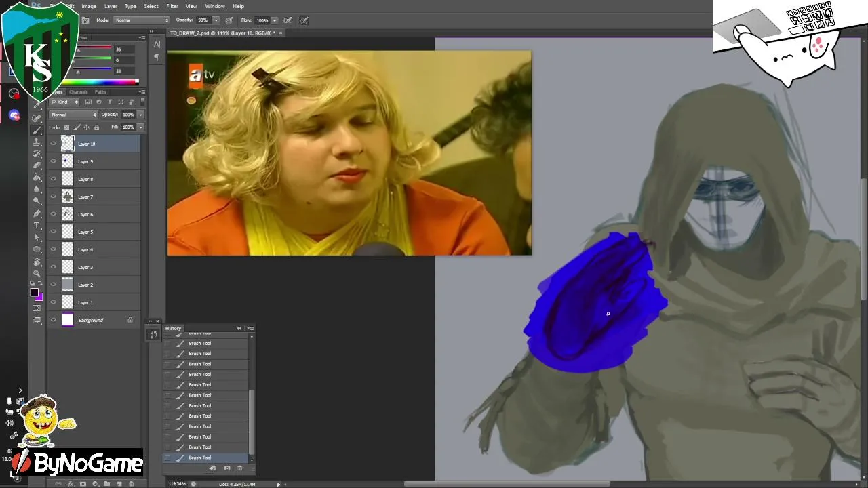Change the screen mode
The height and width of the screenshot is (488, 868).
click(x=37, y=320)
